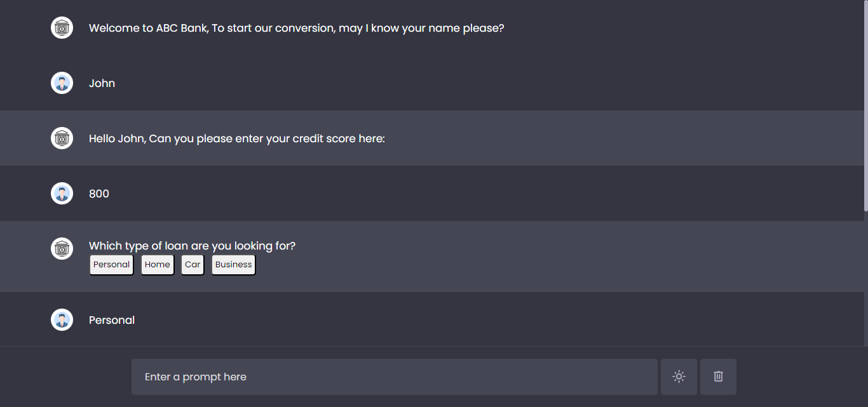This screenshot has width=868, height=407.
Task: Click the user avatar next to "John"
Action: (x=62, y=83)
